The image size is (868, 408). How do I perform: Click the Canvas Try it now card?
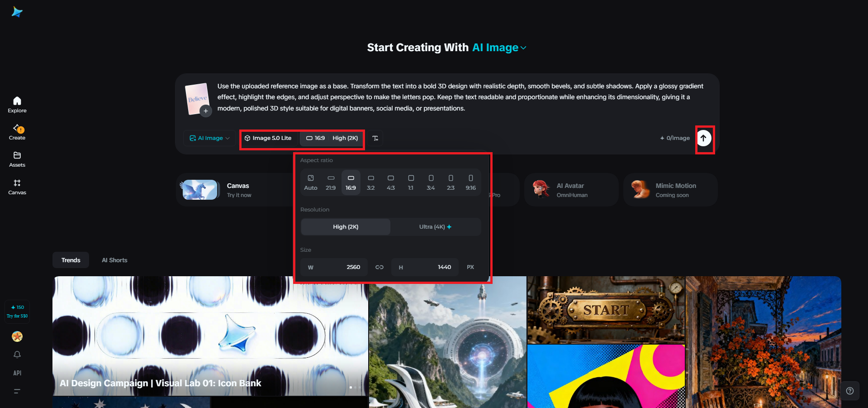234,190
